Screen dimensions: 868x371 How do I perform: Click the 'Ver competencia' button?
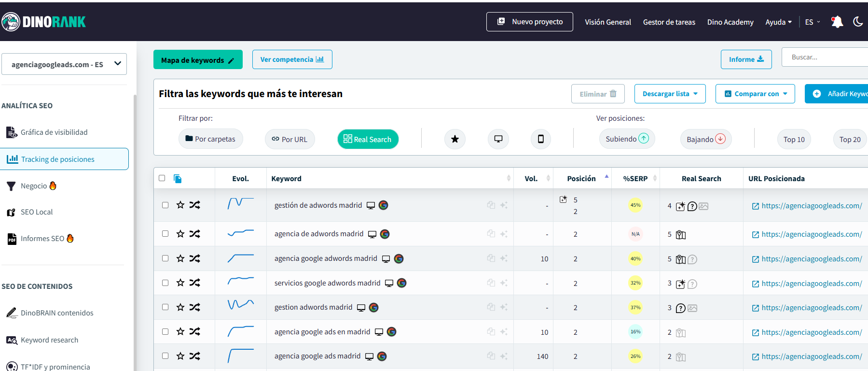click(x=292, y=59)
